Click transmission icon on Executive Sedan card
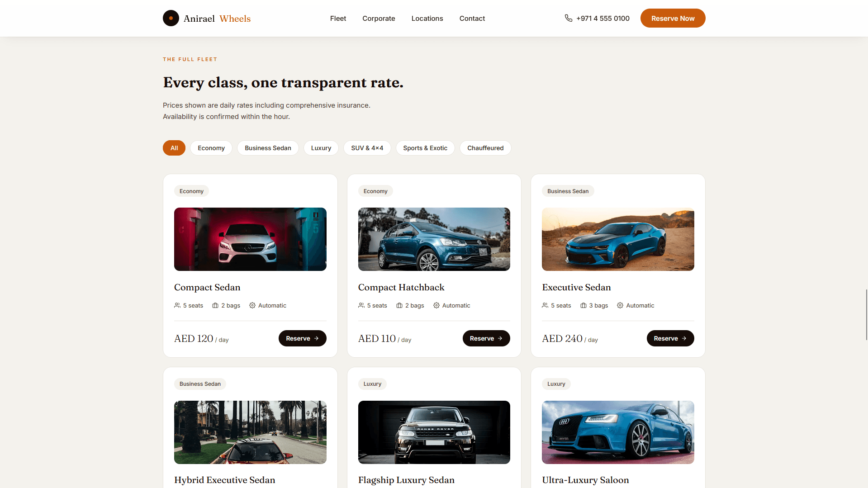The height and width of the screenshot is (488, 868). pyautogui.click(x=620, y=305)
